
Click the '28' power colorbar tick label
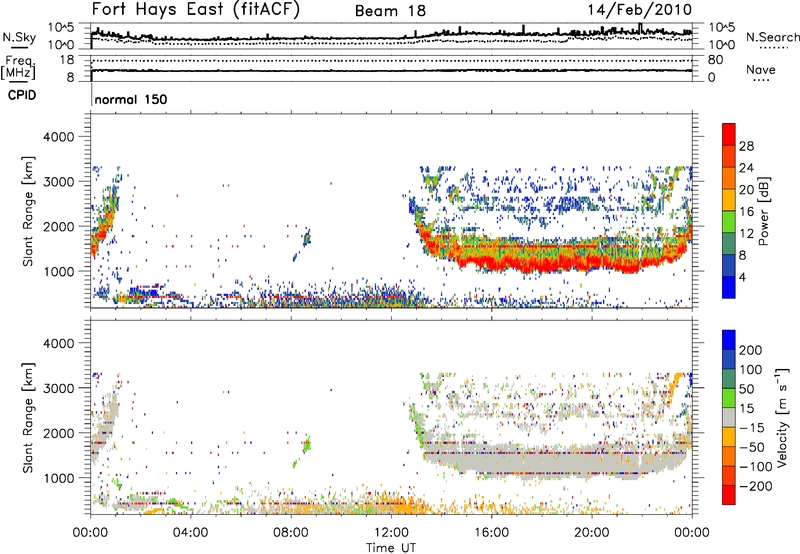(x=746, y=146)
